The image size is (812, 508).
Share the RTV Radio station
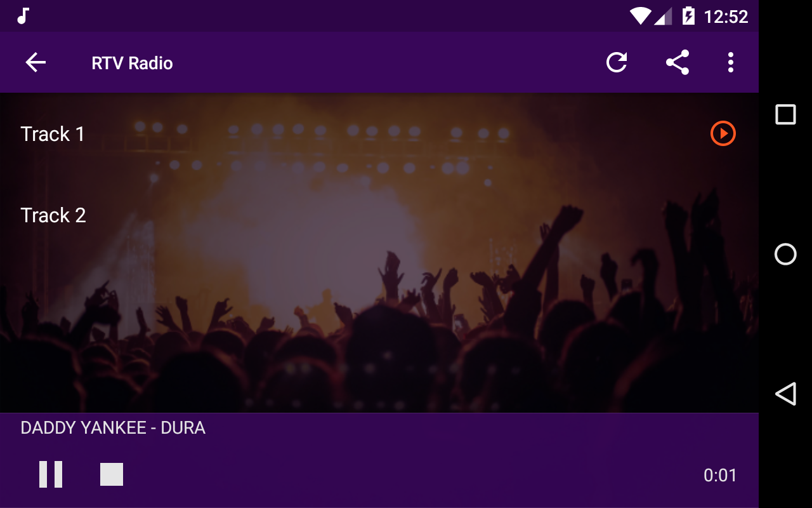tap(677, 62)
